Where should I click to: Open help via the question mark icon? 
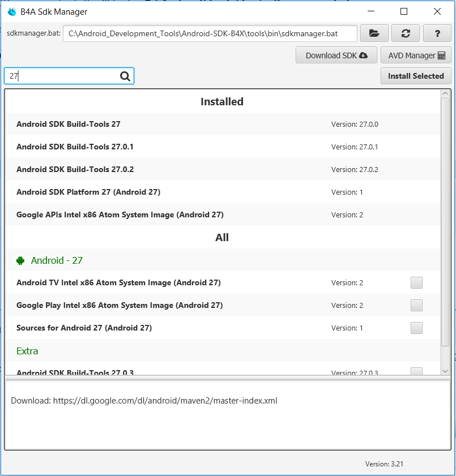[437, 33]
